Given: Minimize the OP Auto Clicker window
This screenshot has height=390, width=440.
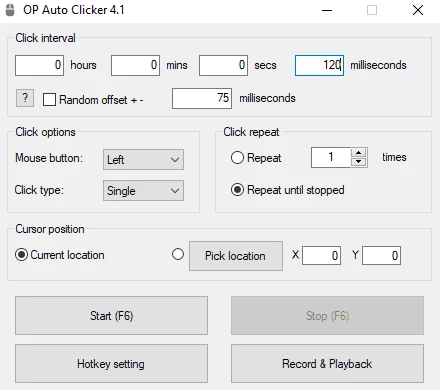Looking at the screenshot, I should coord(327,10).
